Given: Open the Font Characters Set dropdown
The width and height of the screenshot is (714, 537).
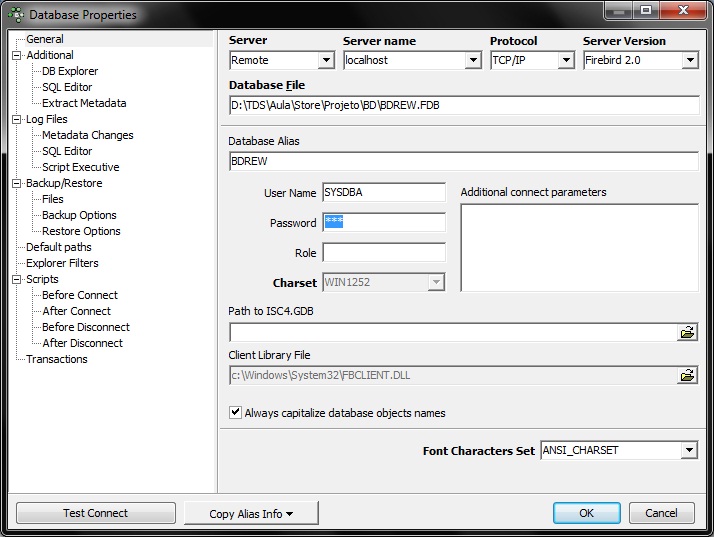Looking at the screenshot, I should [688, 451].
